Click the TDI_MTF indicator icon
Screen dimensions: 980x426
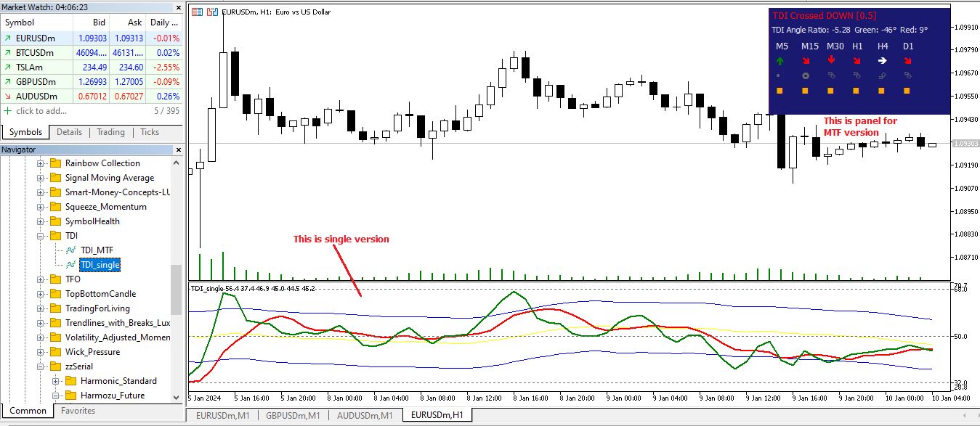(70, 250)
